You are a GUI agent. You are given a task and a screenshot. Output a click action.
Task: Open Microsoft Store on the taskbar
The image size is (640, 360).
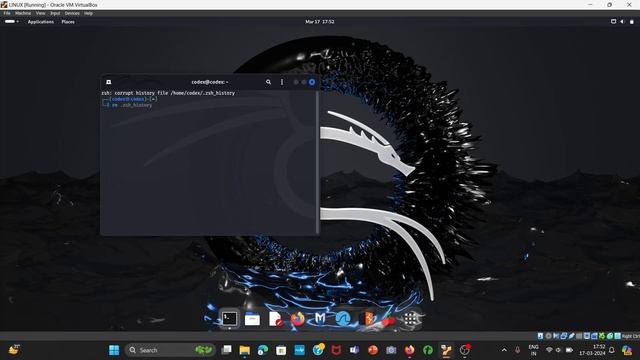pyautogui.click(x=281, y=350)
